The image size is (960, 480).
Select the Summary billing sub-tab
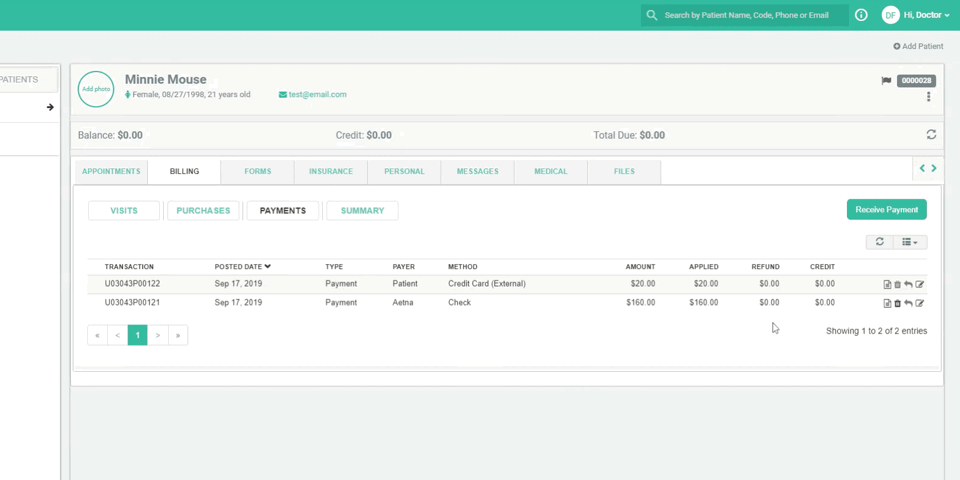click(362, 210)
